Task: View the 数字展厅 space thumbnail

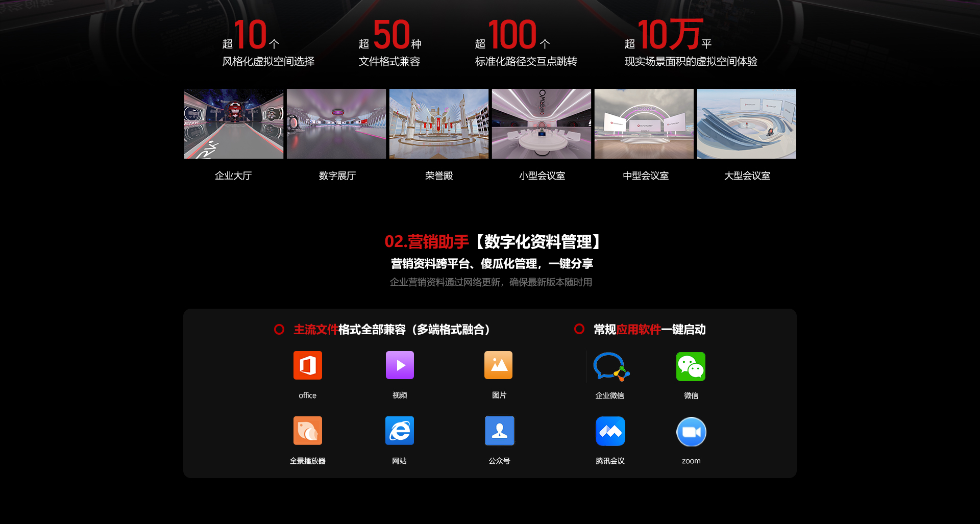Action: click(x=336, y=123)
